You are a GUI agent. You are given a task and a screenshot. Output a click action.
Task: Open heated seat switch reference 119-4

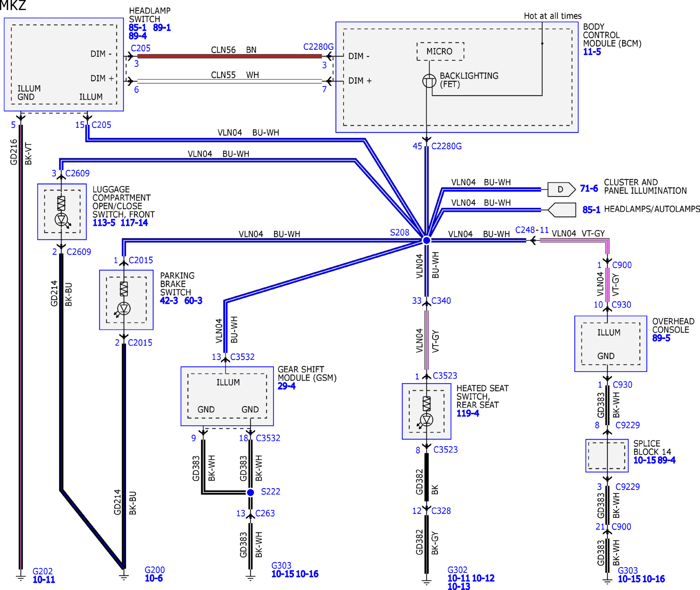point(468,413)
